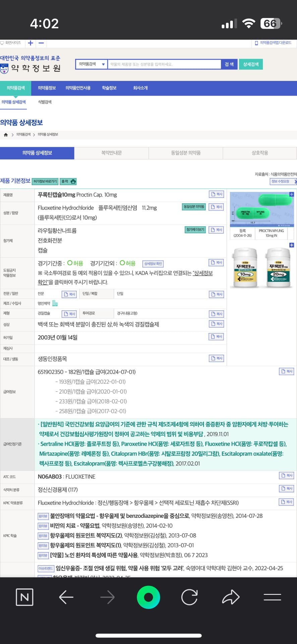The width and height of the screenshot is (297, 644).
Task: Switch to the 동일성분 의약품 tab
Action: 186,153
